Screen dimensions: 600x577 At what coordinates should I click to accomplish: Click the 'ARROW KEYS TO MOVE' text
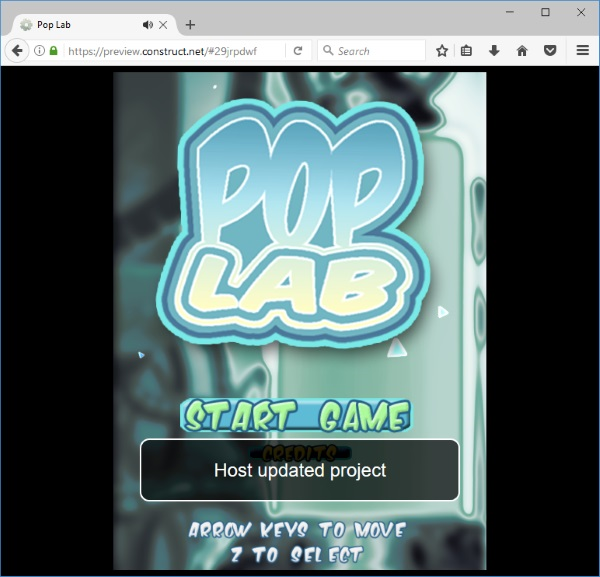pos(297,530)
